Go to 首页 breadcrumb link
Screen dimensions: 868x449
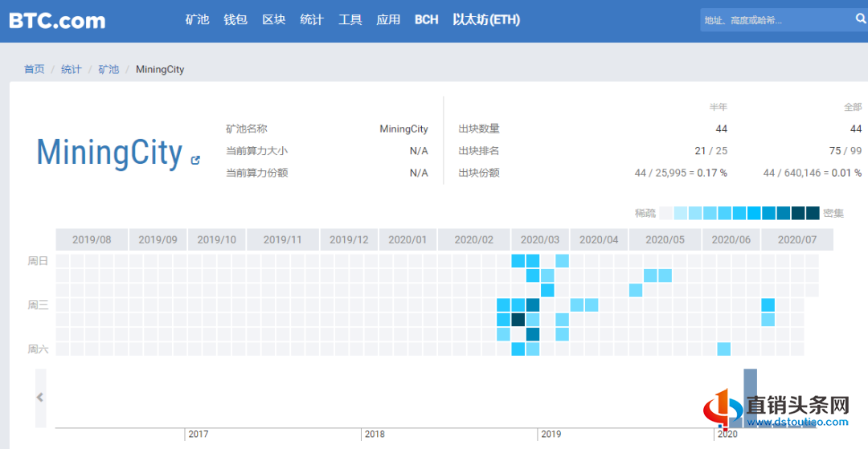point(35,69)
